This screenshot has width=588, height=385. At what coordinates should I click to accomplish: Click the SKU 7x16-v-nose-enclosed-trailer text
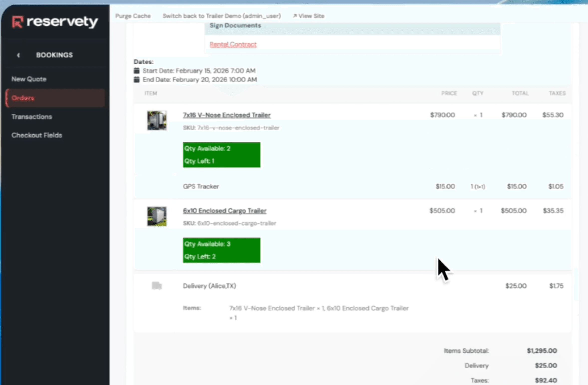[x=231, y=128]
